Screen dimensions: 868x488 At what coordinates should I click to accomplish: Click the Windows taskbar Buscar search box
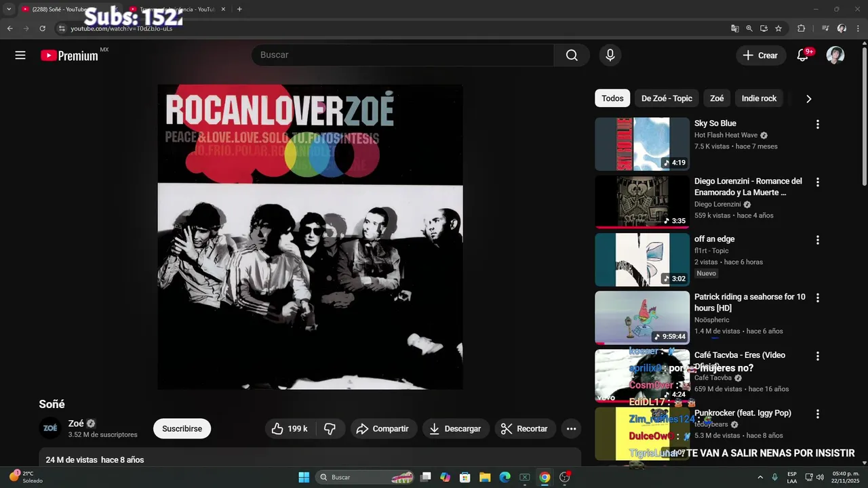366,477
